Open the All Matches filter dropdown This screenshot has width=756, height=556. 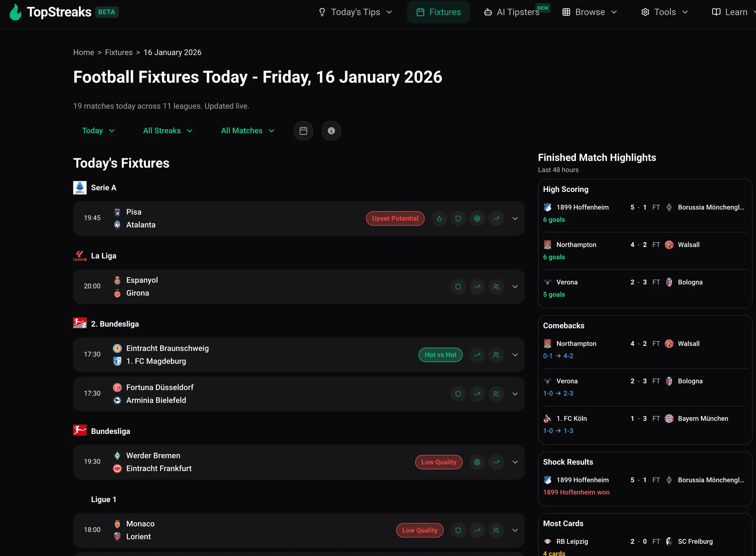click(x=248, y=131)
